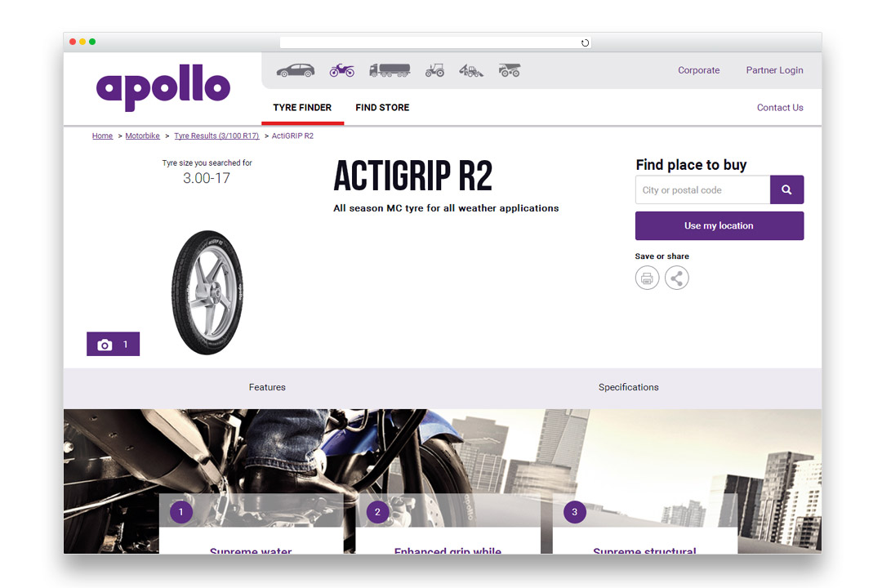Focus the City or postal code field
882x588 pixels.
tap(702, 189)
